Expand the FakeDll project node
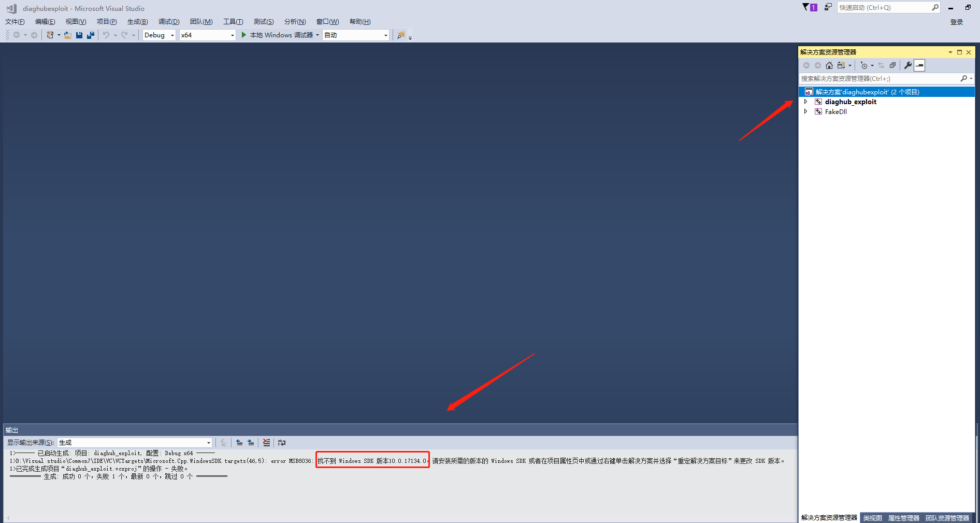The width and height of the screenshot is (980, 523). tap(805, 111)
